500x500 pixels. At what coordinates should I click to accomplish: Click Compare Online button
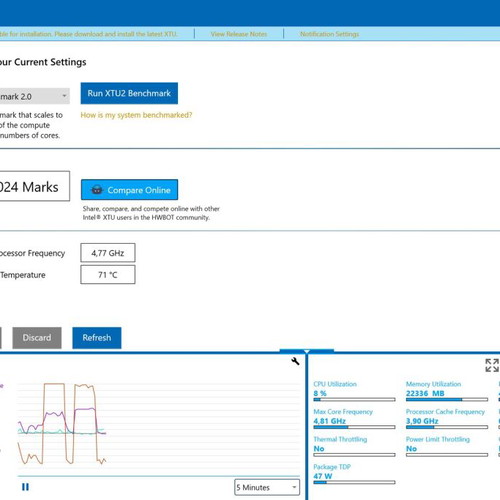point(129,190)
